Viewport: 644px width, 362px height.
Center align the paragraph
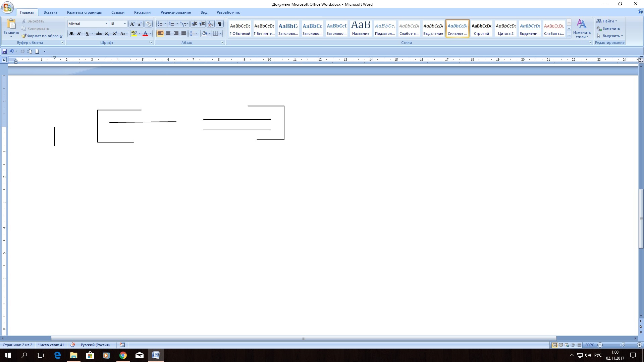tap(168, 34)
